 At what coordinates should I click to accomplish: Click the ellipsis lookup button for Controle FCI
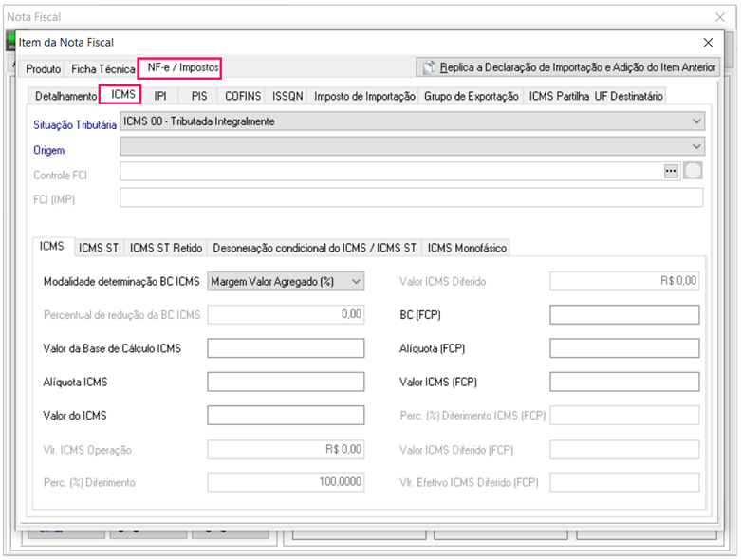point(672,172)
